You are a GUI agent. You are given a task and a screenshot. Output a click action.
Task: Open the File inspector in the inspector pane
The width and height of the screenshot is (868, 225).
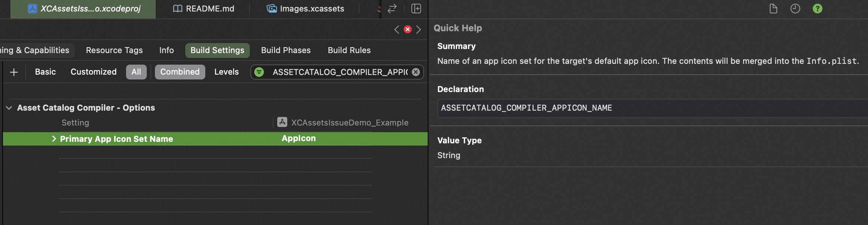773,9
